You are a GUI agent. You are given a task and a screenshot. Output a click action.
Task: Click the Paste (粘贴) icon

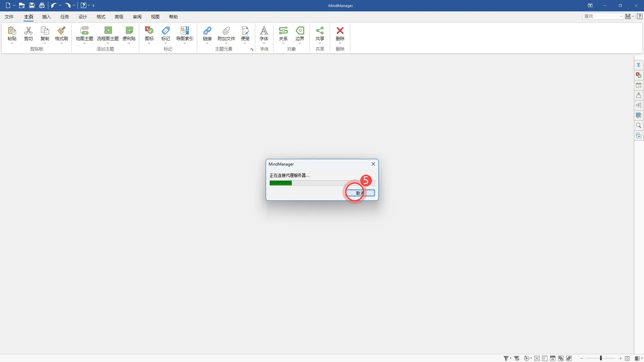12,31
